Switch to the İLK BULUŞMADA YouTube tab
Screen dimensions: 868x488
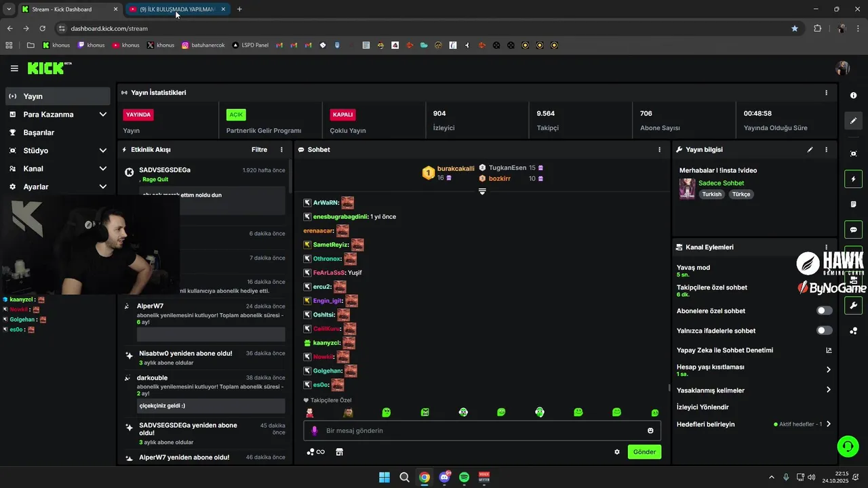tap(178, 9)
